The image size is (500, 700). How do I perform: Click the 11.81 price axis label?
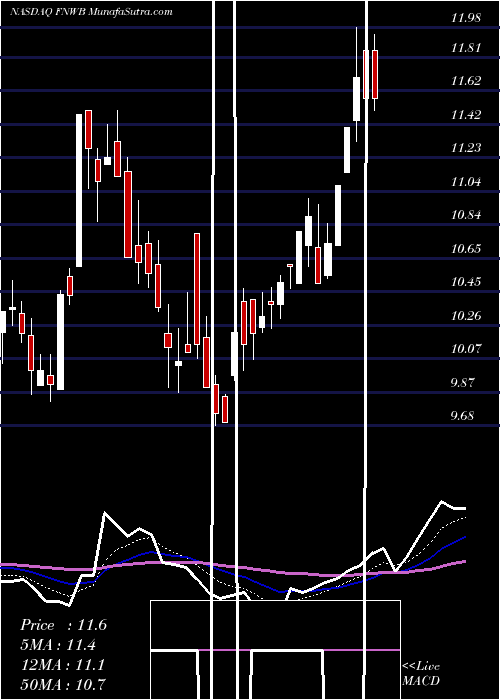[466, 48]
